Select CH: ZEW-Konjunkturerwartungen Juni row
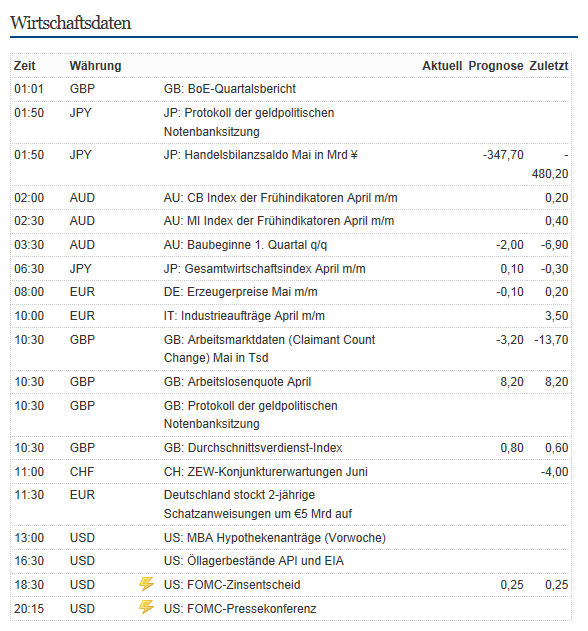588x631 pixels. pos(291,472)
